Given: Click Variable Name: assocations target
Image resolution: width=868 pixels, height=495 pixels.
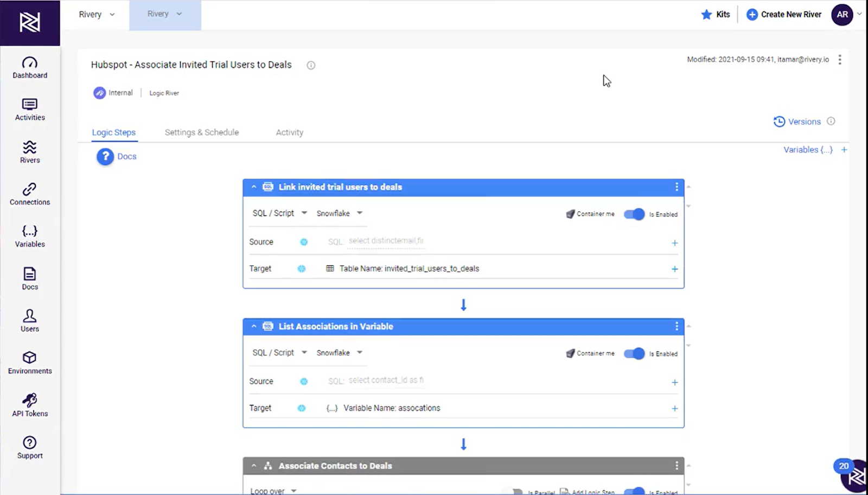Looking at the screenshot, I should 392,408.
